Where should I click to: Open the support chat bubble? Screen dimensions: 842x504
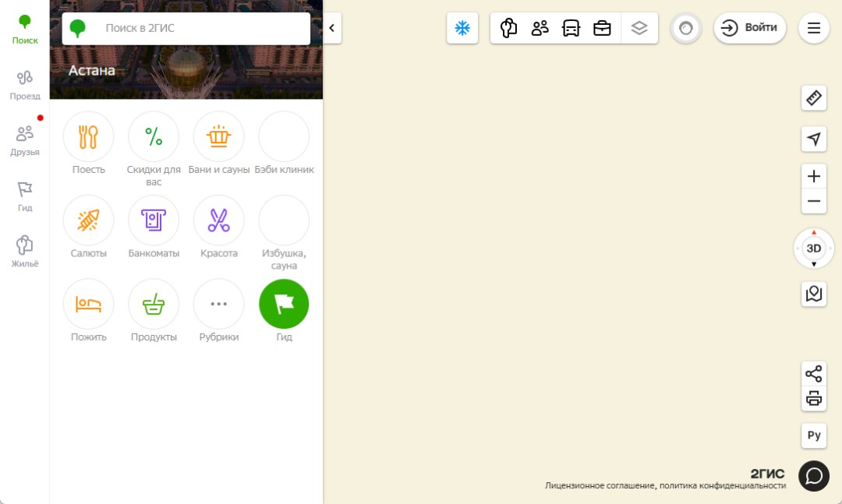[x=814, y=476]
